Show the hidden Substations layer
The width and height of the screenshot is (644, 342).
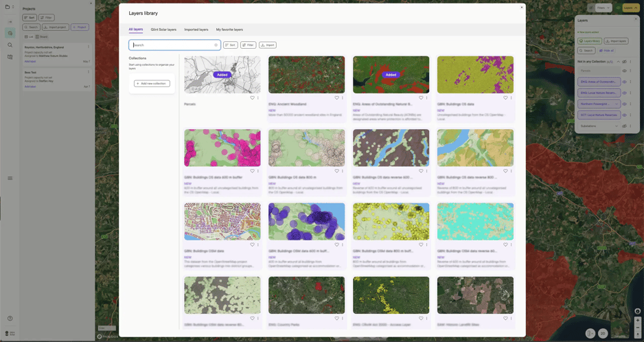point(624,126)
